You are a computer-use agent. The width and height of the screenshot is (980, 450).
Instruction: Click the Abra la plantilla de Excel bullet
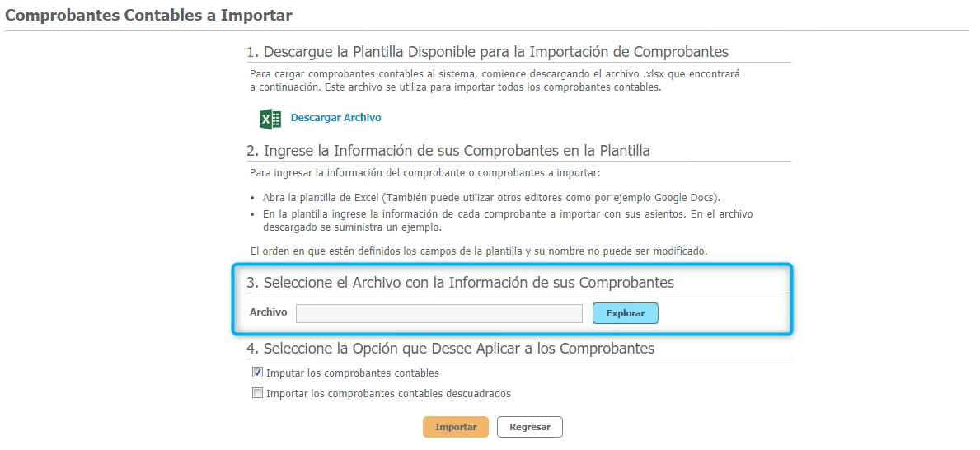point(491,199)
